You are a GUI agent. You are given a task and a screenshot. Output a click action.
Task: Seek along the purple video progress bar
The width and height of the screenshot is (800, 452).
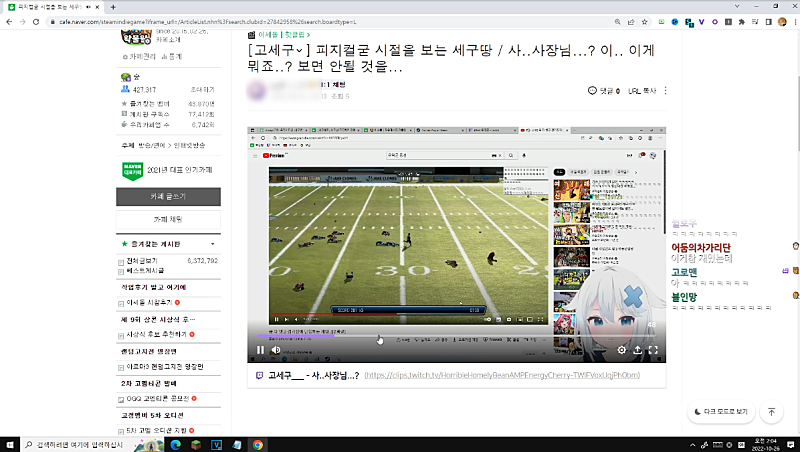[x=400, y=336]
